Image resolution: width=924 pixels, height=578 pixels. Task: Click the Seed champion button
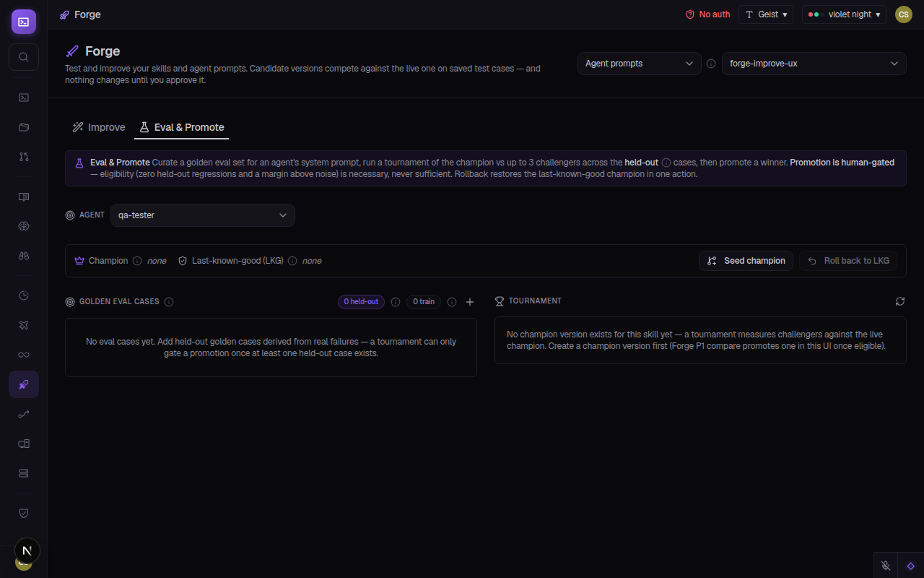(x=746, y=261)
